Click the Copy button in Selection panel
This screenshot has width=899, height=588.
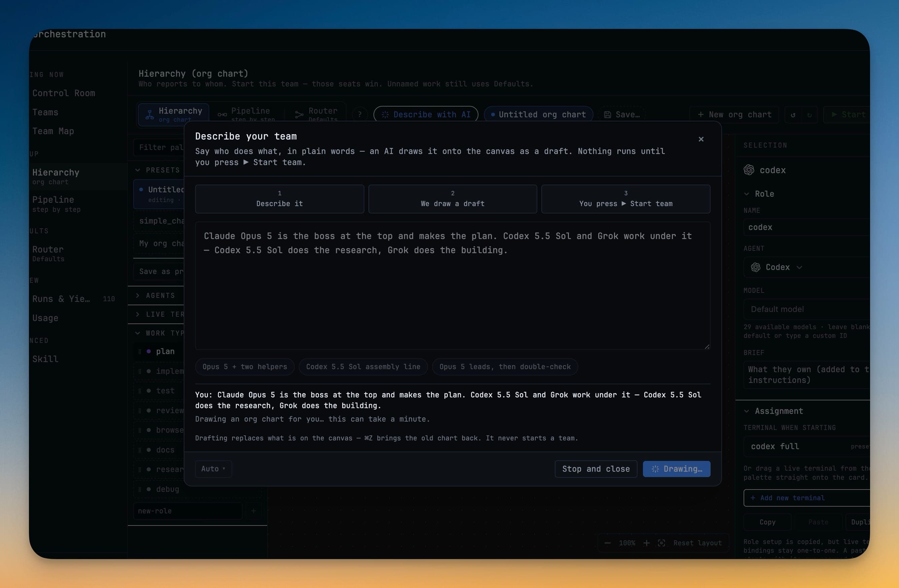tap(767, 522)
